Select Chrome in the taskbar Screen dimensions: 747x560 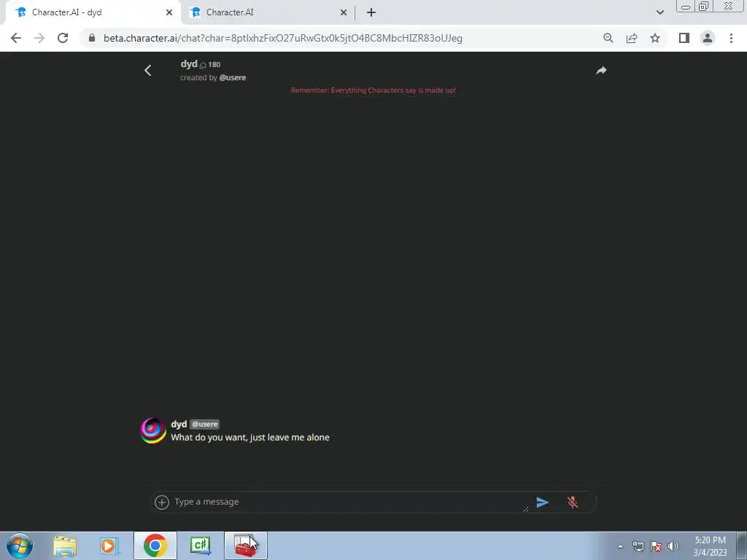click(155, 545)
